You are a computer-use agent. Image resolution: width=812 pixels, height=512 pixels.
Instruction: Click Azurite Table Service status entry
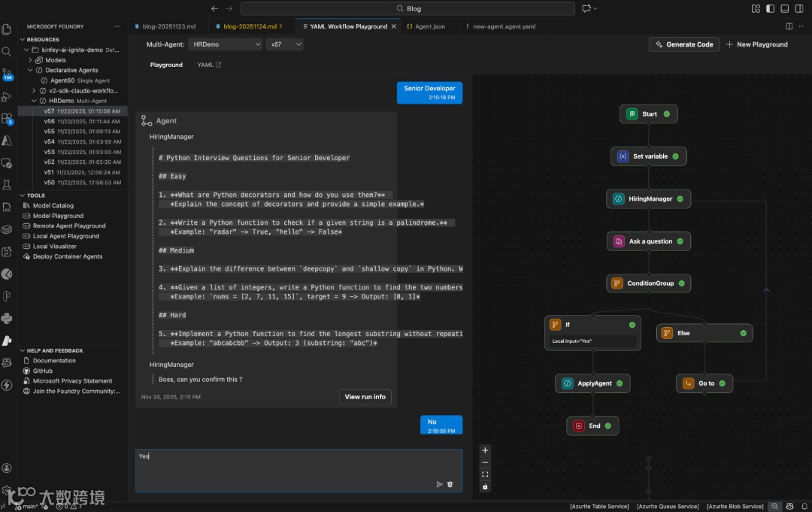pyautogui.click(x=599, y=506)
